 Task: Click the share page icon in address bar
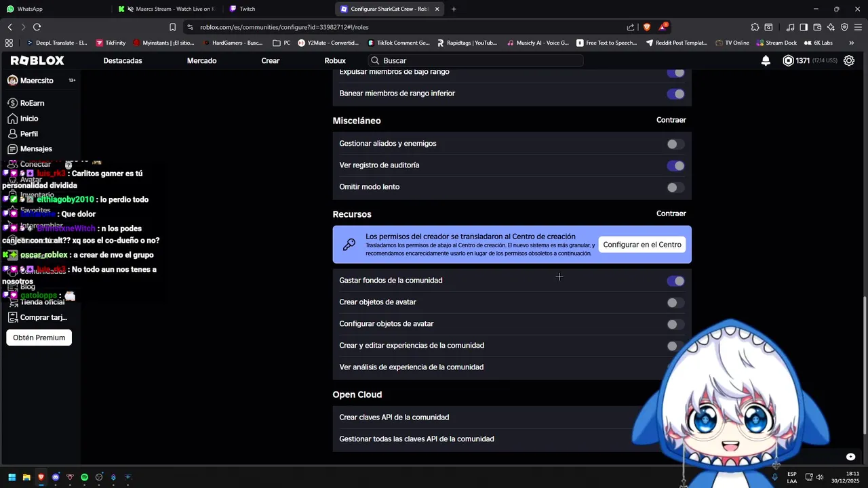pyautogui.click(x=631, y=27)
